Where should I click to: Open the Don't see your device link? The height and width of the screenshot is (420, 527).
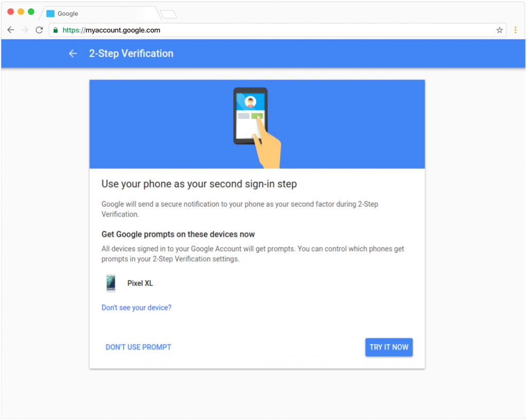tap(136, 307)
